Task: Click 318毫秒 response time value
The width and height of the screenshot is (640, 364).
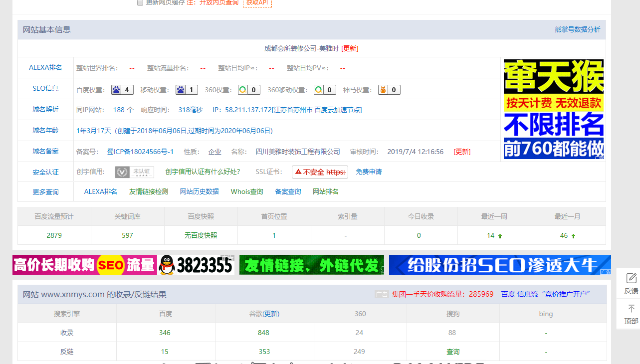Action: tap(191, 110)
